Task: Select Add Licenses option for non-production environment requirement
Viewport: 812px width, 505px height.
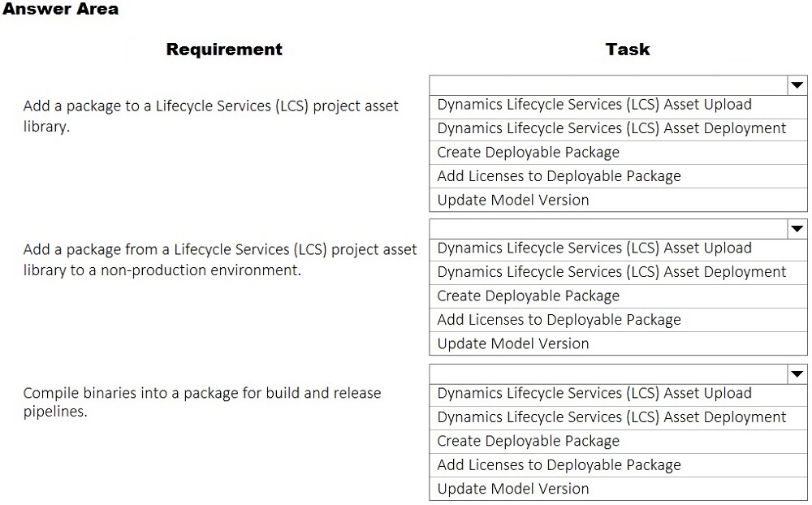Action: pyautogui.click(x=559, y=320)
